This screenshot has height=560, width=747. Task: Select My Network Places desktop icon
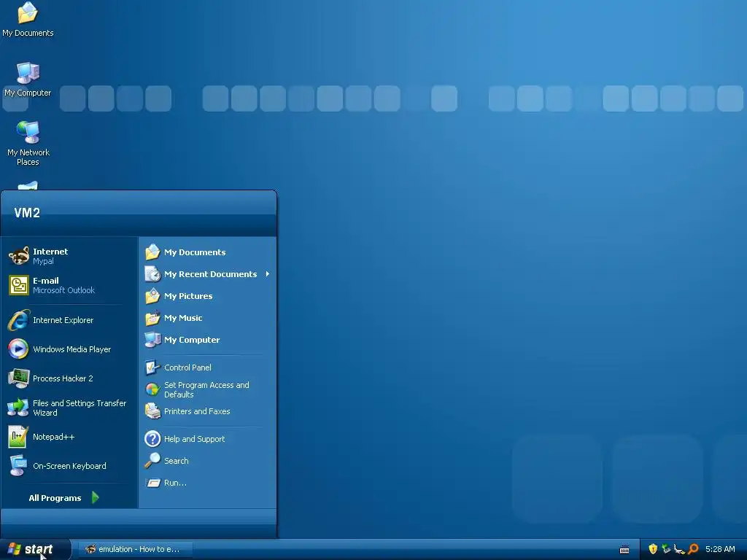[28, 144]
